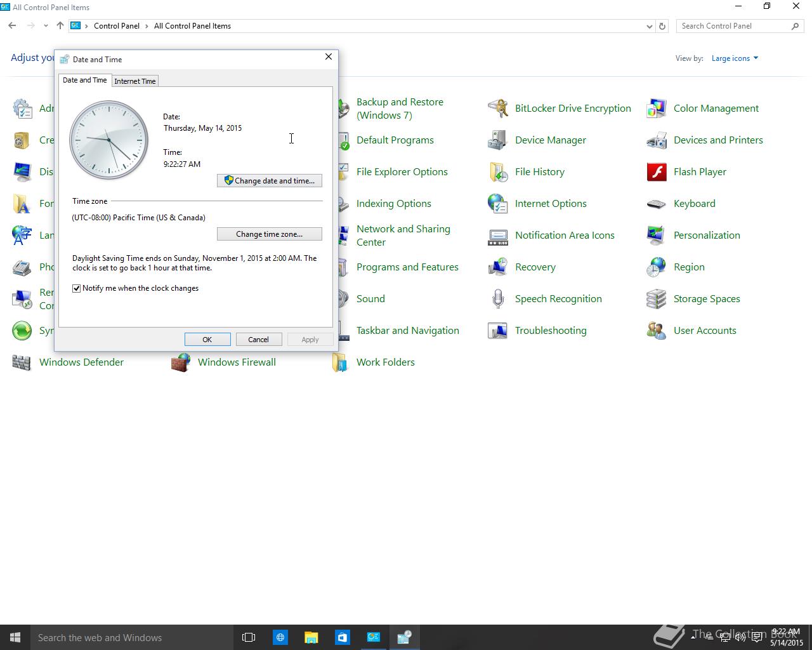The image size is (812, 650).
Task: Close the Date and Time dialog
Action: pos(329,57)
